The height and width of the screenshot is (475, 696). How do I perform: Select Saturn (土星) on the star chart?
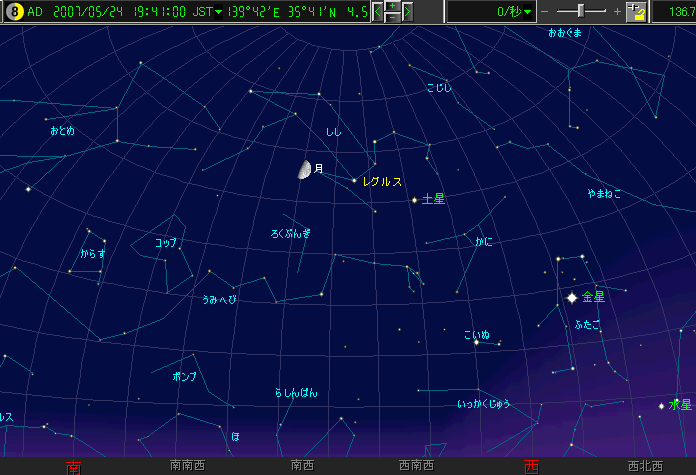(414, 200)
